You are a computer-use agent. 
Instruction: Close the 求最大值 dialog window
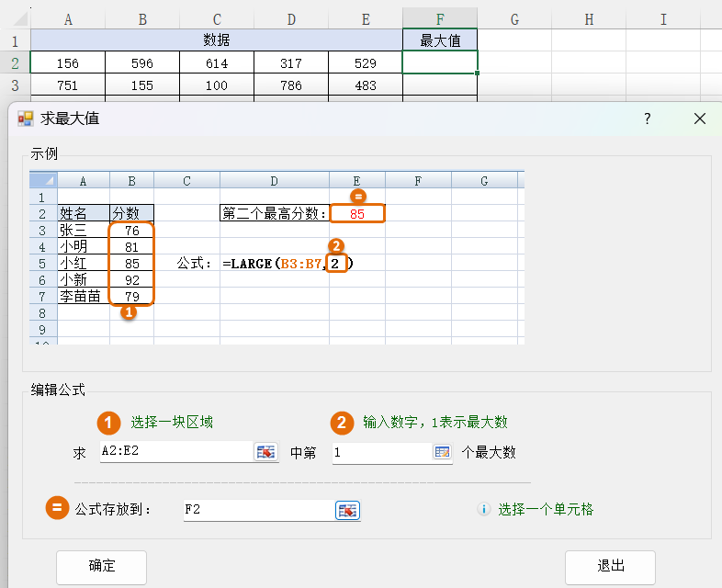(x=700, y=119)
